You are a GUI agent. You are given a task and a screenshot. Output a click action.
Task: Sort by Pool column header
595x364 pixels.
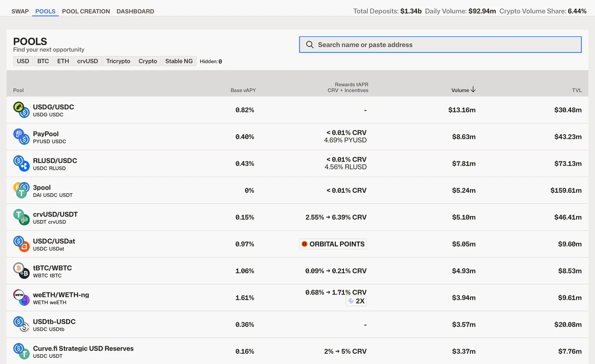[18, 90]
